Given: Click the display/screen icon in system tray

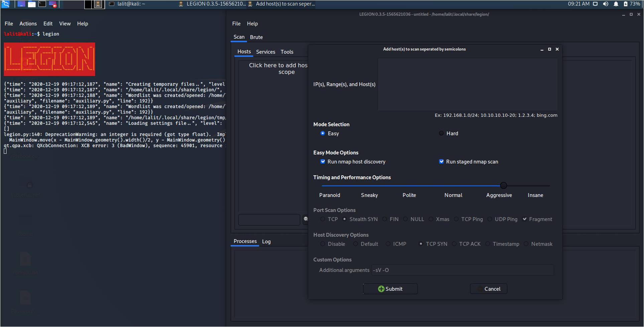Looking at the screenshot, I should pos(595,4).
